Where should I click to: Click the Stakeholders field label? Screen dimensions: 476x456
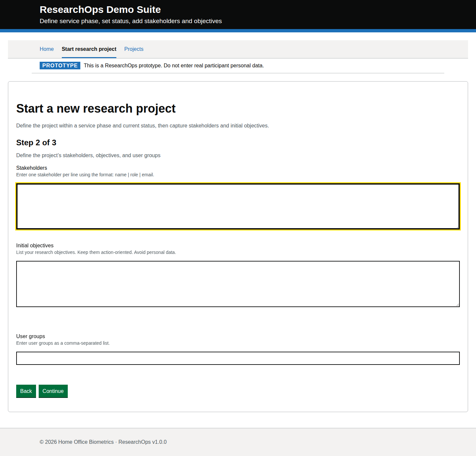click(32, 168)
